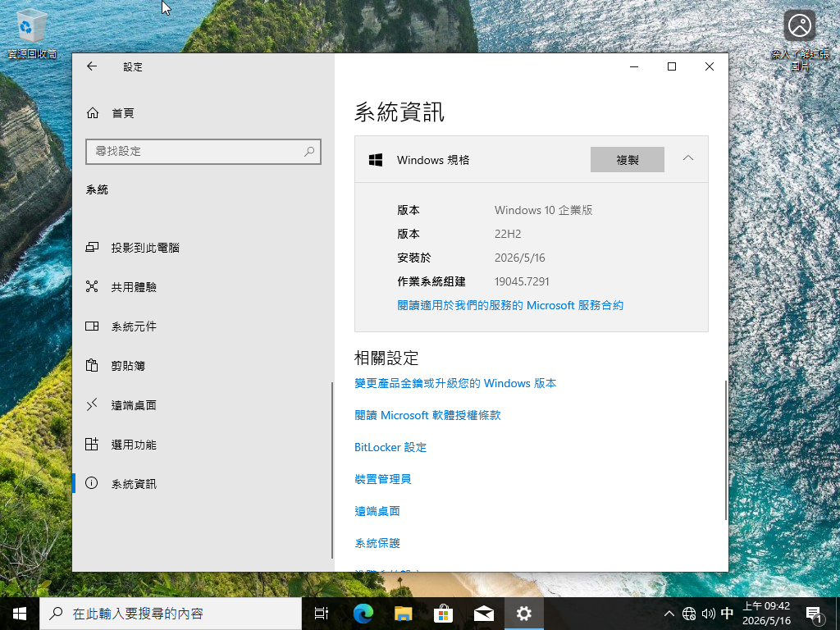Screen dimensions: 840x630
Task: Open 遠端桌面 in the sidebar
Action: (x=203, y=405)
